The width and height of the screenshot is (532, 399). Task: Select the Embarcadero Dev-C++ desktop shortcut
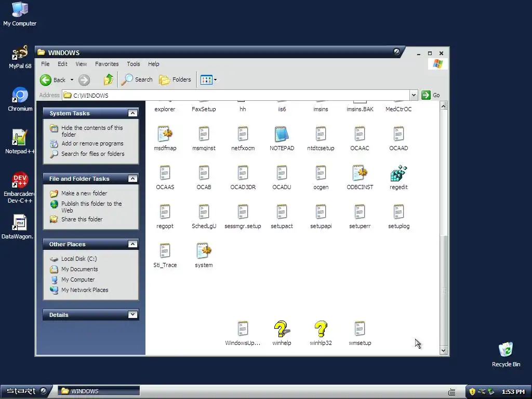[x=19, y=188]
